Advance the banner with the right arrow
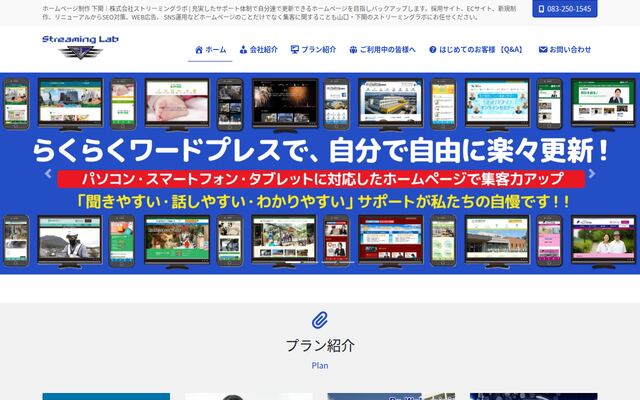The width and height of the screenshot is (640, 400). coord(592,173)
